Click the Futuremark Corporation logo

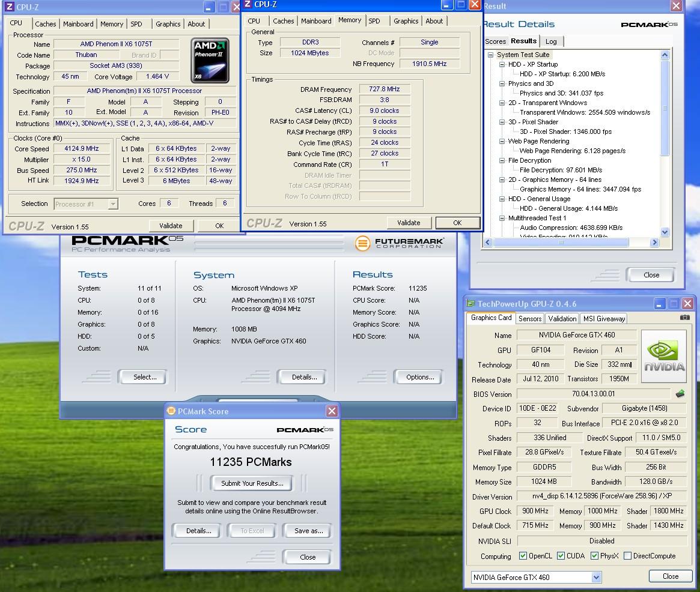pos(400,243)
